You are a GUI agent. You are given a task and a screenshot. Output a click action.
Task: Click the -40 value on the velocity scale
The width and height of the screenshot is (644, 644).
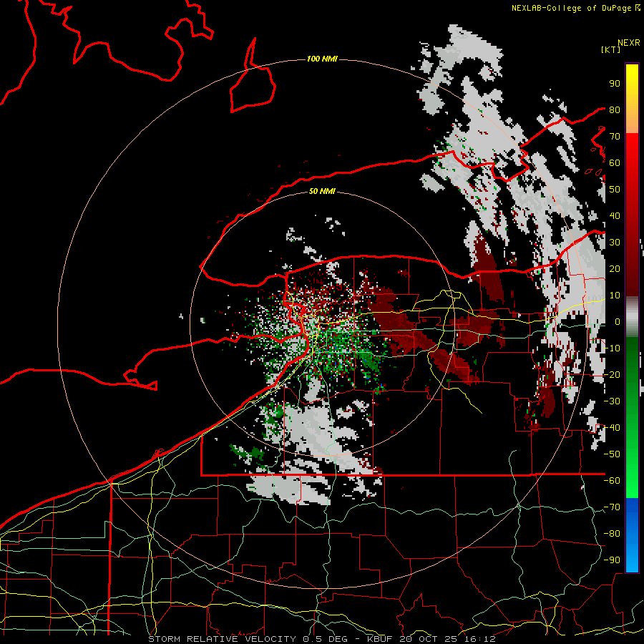pyautogui.click(x=612, y=428)
